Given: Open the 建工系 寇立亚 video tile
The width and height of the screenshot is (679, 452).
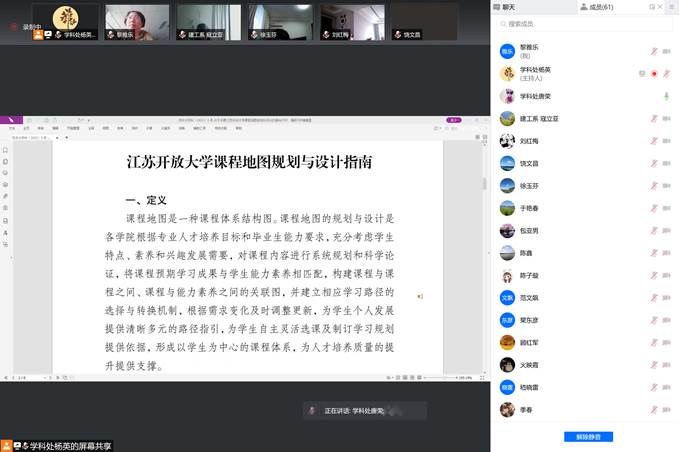Looking at the screenshot, I should [x=209, y=22].
